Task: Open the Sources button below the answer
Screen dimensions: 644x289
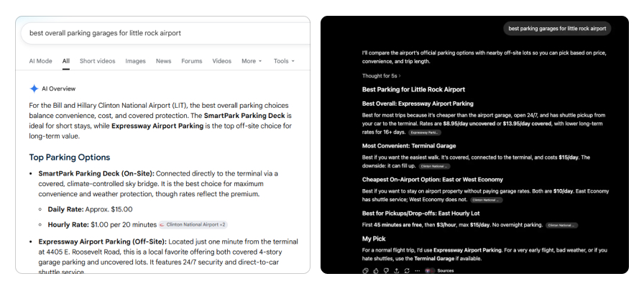Action: click(439, 270)
